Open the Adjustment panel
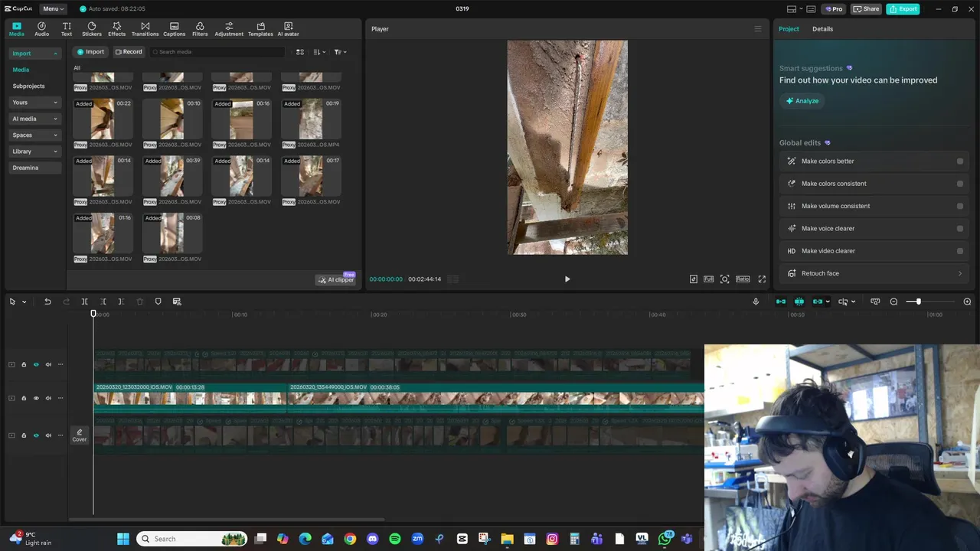Screen dimensions: 980x551 (229, 29)
